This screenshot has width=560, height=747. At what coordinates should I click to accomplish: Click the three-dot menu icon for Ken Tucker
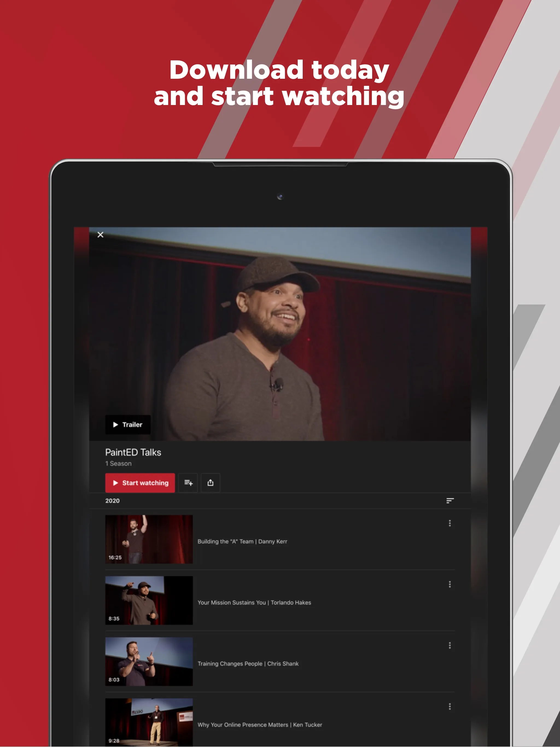(x=450, y=707)
